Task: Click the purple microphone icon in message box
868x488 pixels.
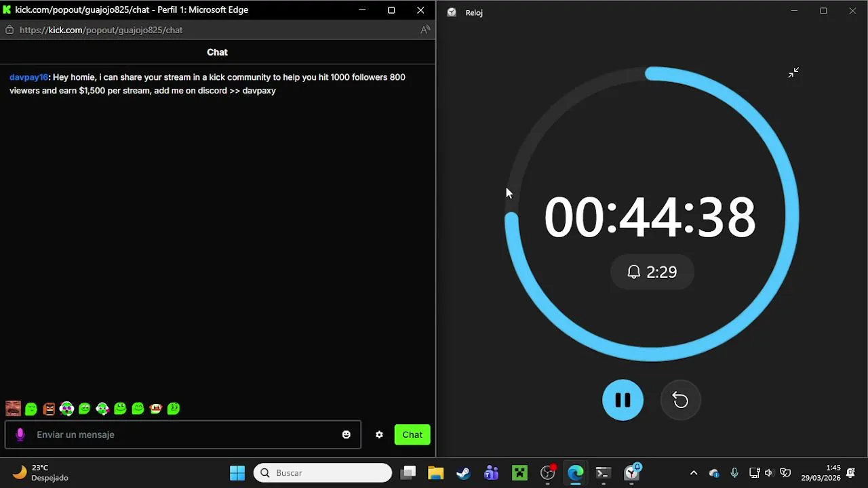Action: pyautogui.click(x=20, y=434)
